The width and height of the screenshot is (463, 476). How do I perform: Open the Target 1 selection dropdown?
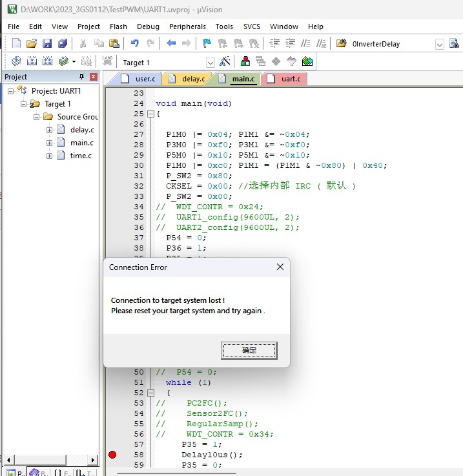pyautogui.click(x=211, y=63)
